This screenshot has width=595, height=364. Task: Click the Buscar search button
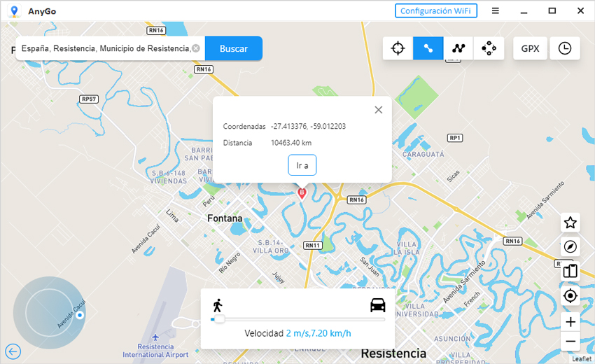pyautogui.click(x=233, y=48)
